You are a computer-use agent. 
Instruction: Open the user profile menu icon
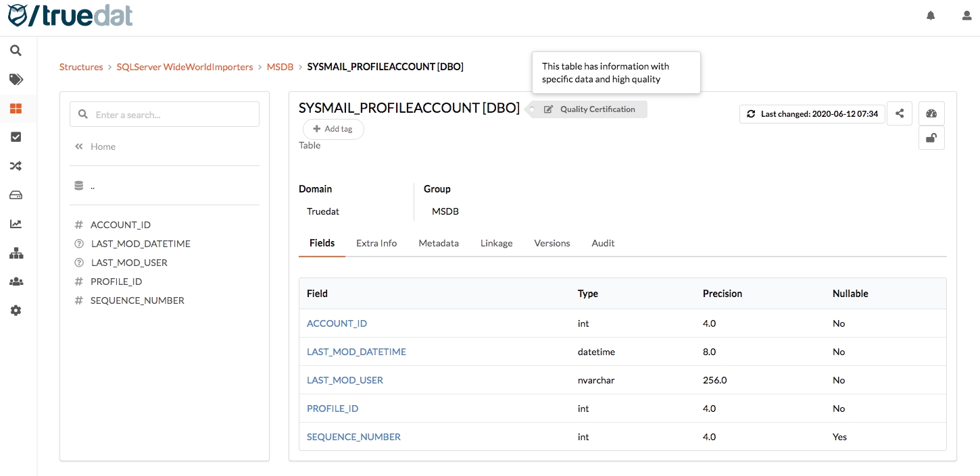click(x=966, y=16)
